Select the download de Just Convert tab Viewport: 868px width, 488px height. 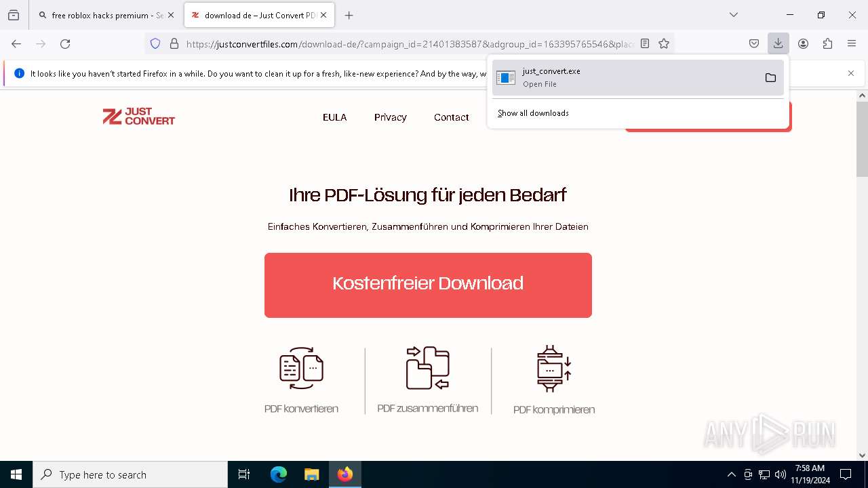pyautogui.click(x=259, y=15)
